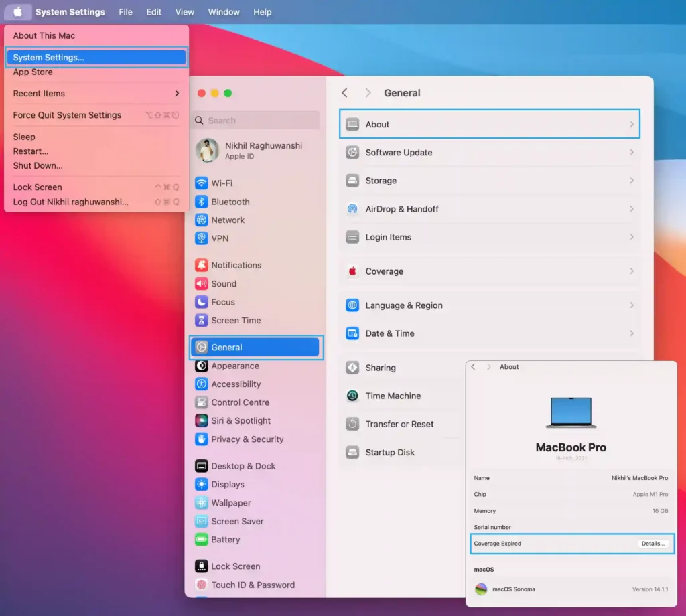Open the Notifications bell icon
Image resolution: width=686 pixels, height=616 pixels.
[x=201, y=265]
